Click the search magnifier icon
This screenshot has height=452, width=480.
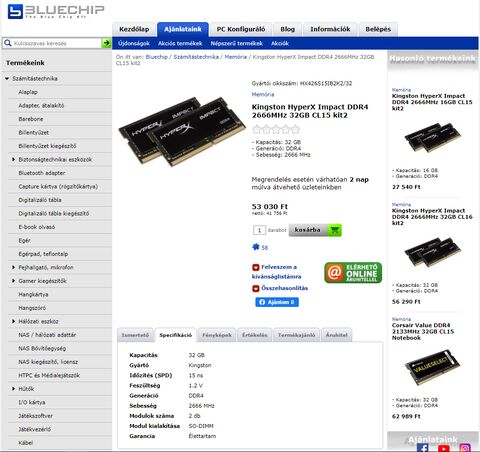(x=7, y=43)
